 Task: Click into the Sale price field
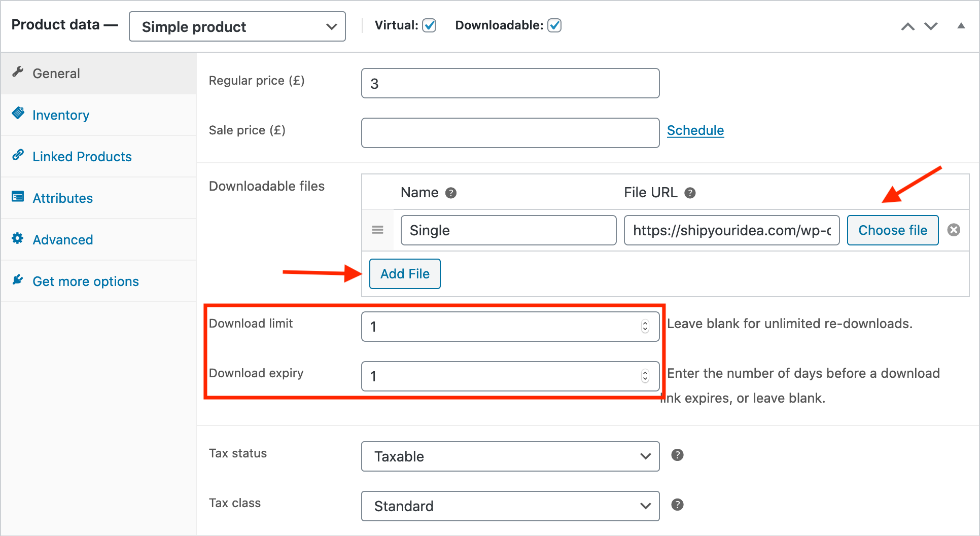click(x=510, y=133)
